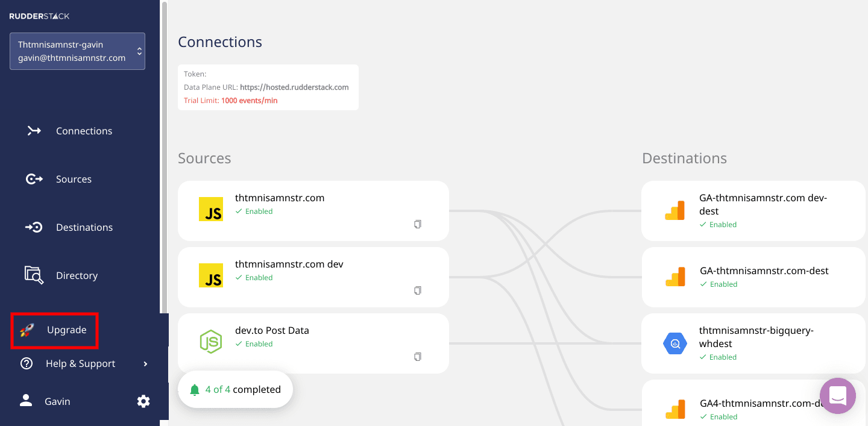Click the Node.js icon on dev.to source
Screen dimensions: 868x426
[211, 342]
